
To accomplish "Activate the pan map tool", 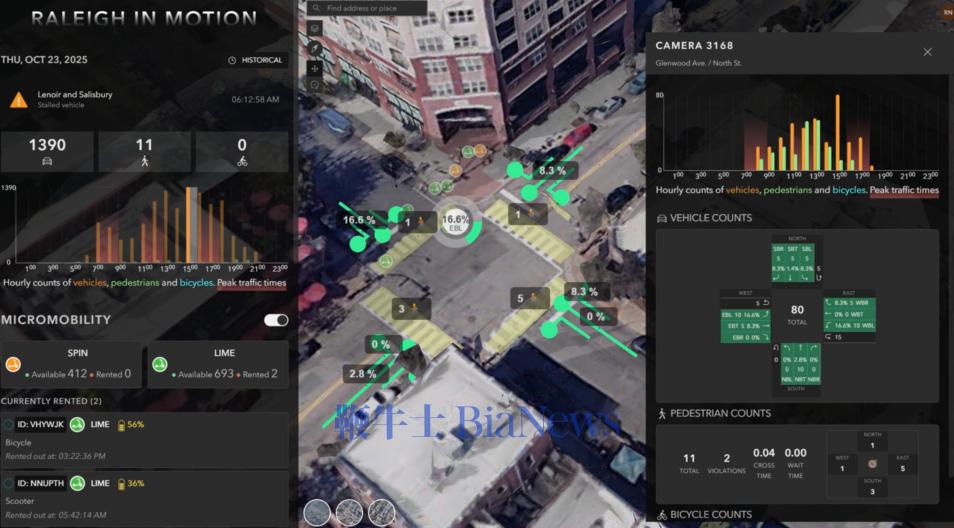I will click(315, 68).
